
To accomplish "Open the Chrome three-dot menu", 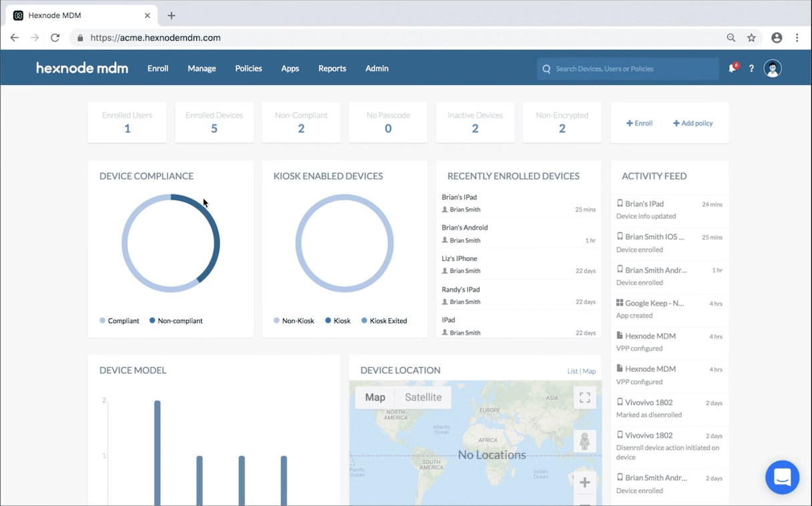I will [x=797, y=38].
